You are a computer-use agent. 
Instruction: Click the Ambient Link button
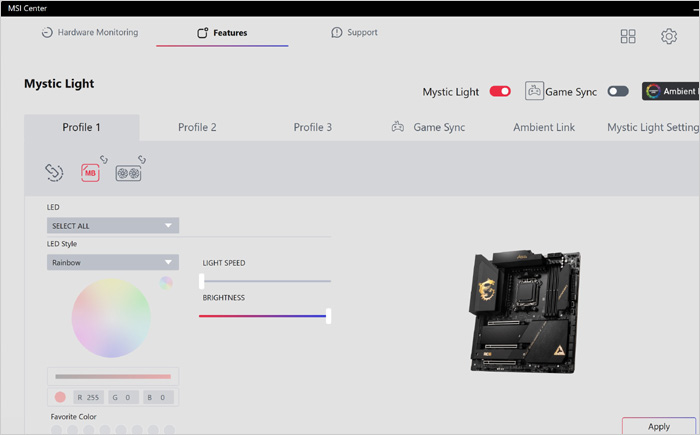(x=671, y=91)
